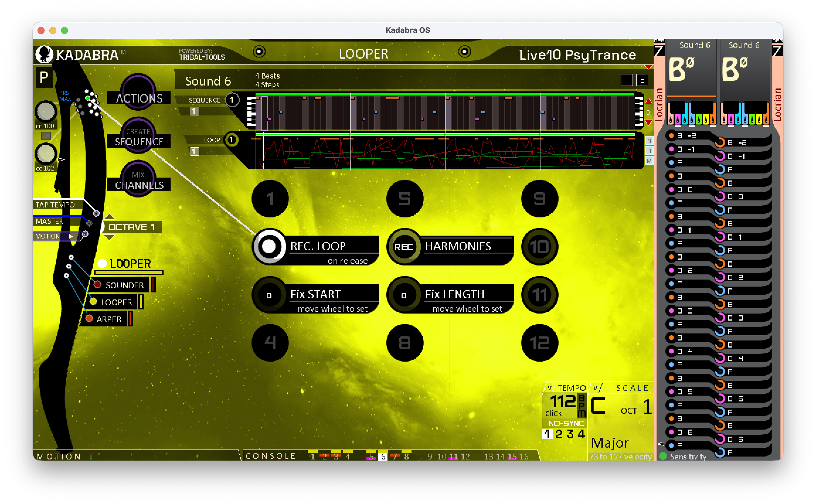816x504 pixels.
Task: Expand the TEMPO panel arrow
Action: 549,388
